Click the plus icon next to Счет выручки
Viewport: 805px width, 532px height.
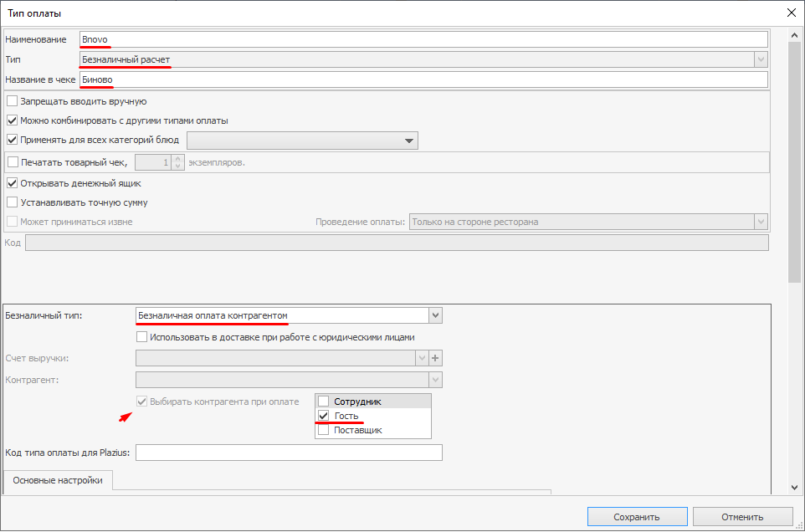point(435,358)
